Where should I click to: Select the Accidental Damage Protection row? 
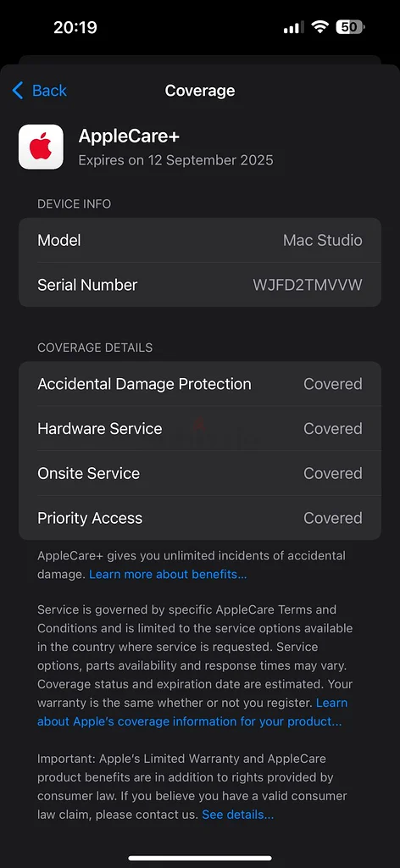click(x=200, y=384)
